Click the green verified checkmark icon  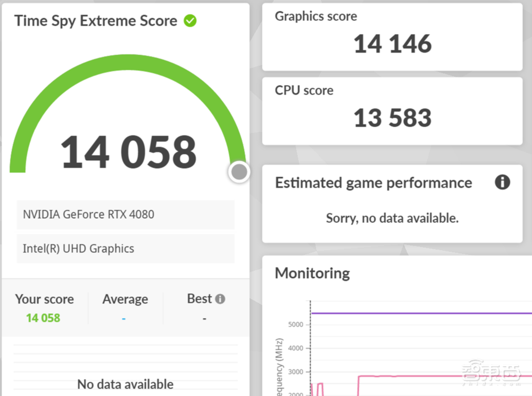pos(190,20)
